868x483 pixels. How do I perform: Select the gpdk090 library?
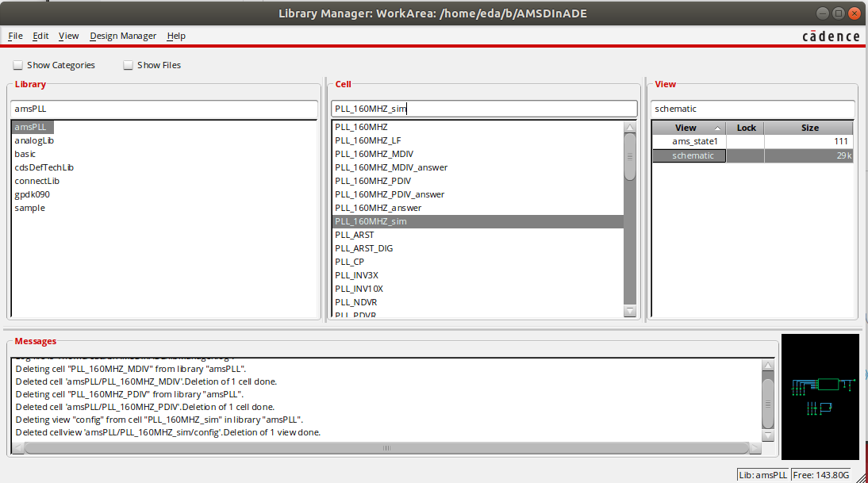[32, 195]
